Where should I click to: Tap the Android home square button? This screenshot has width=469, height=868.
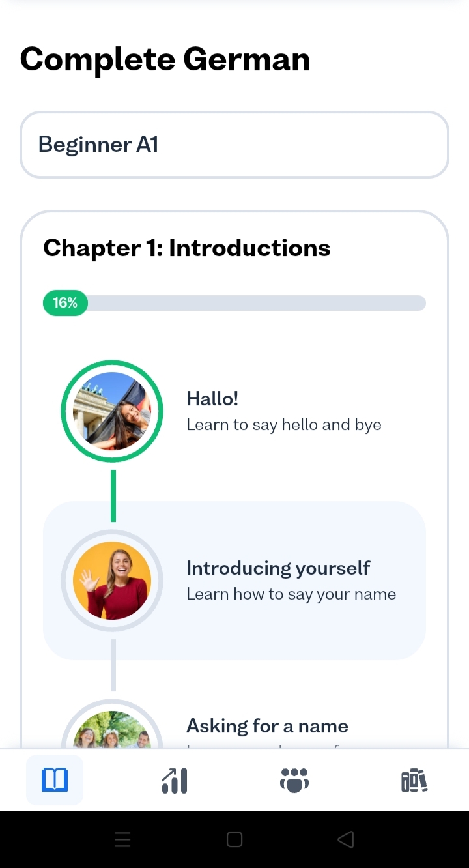point(234,839)
